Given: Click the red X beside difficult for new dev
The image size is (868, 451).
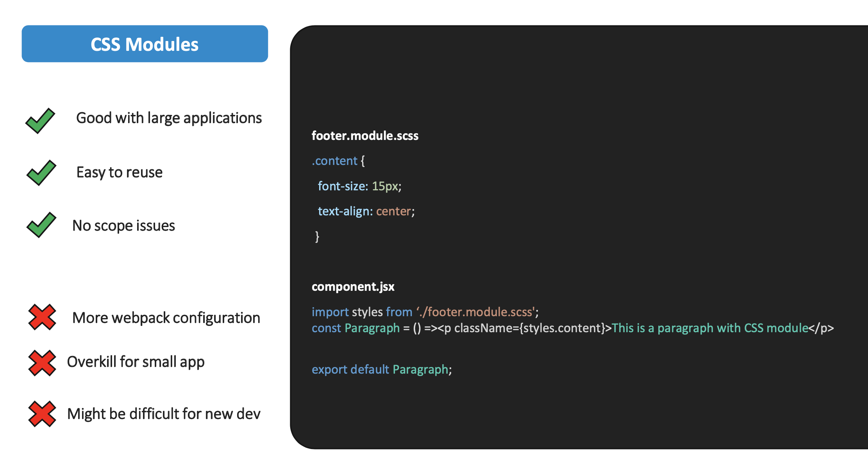Looking at the screenshot, I should click(x=42, y=414).
